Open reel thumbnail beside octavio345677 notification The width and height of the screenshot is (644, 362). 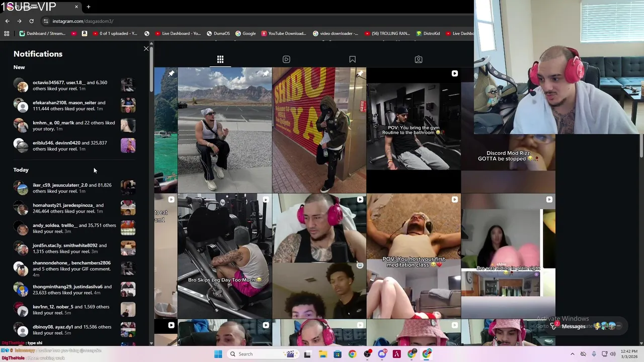click(x=128, y=85)
